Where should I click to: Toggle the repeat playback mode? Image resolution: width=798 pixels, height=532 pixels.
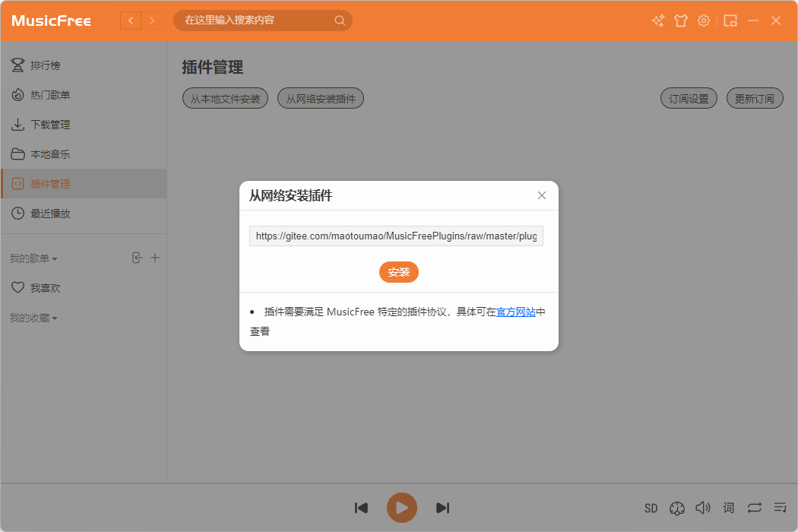pyautogui.click(x=754, y=508)
